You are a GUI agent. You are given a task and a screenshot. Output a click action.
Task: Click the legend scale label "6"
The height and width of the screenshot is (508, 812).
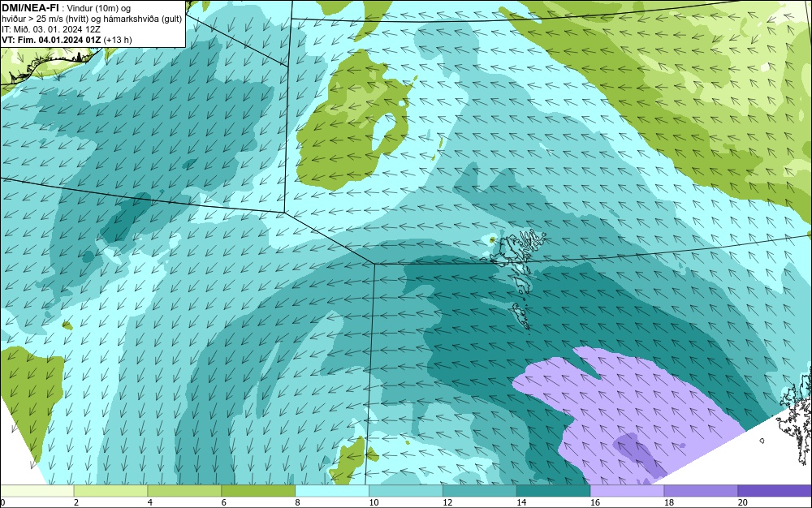(x=224, y=502)
